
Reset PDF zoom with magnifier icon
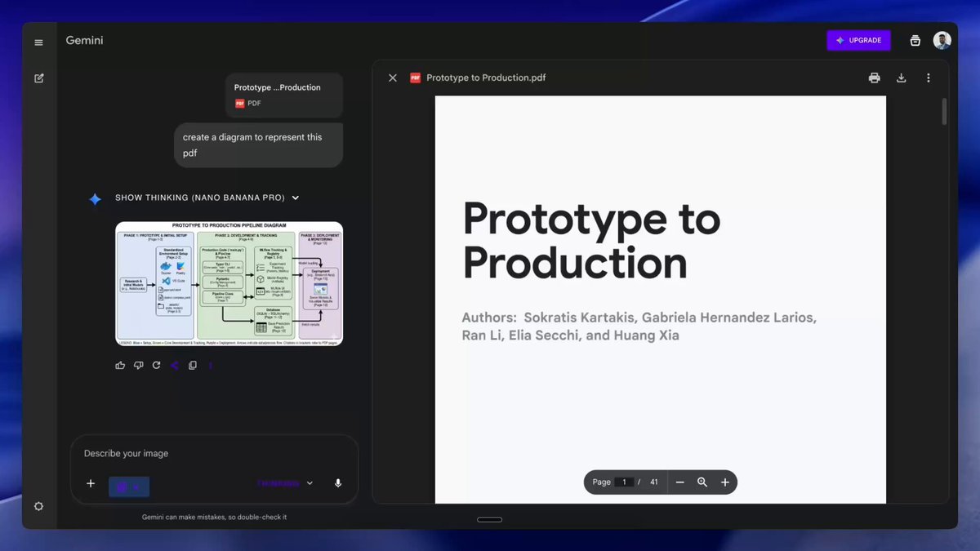click(x=702, y=482)
